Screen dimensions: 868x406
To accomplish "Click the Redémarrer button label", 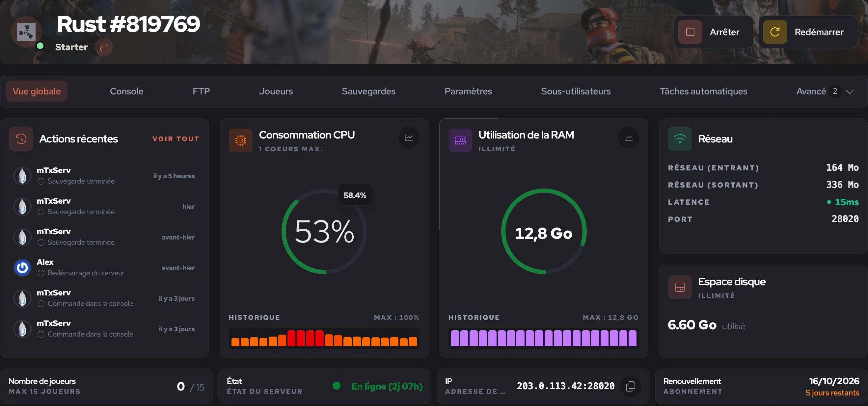I will pyautogui.click(x=819, y=32).
